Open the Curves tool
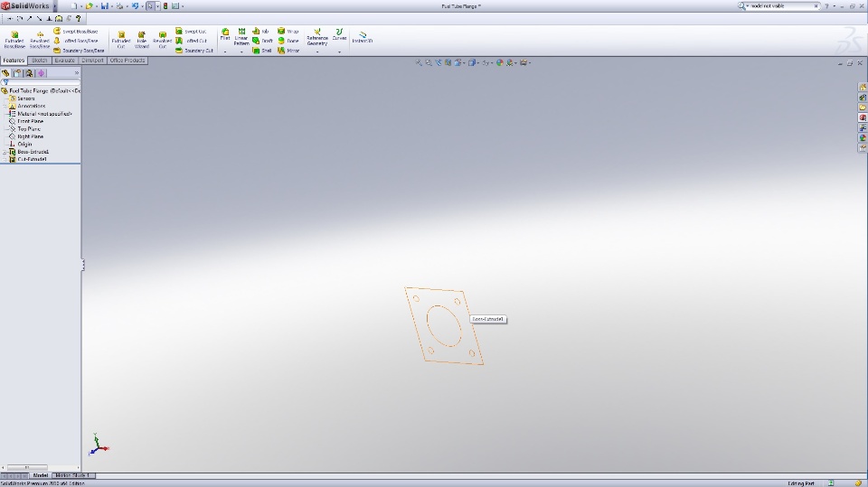The width and height of the screenshot is (868, 487). [x=339, y=34]
